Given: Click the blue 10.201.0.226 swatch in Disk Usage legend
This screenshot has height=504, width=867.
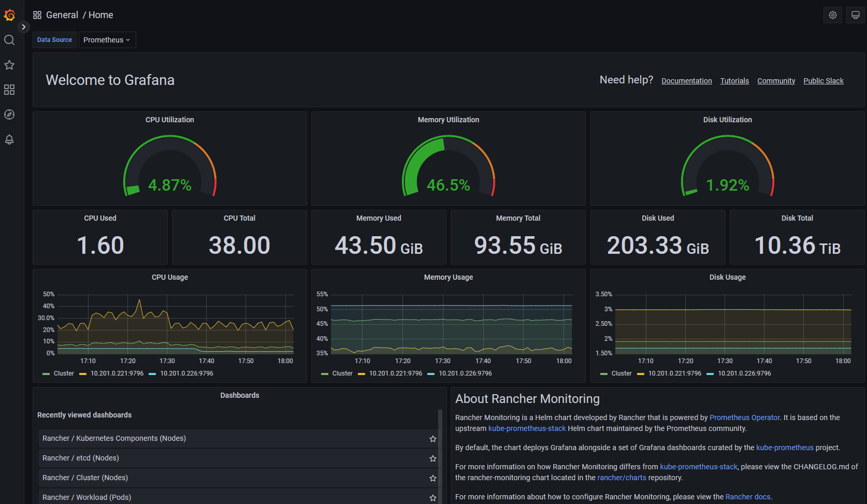Looking at the screenshot, I should pyautogui.click(x=710, y=374).
